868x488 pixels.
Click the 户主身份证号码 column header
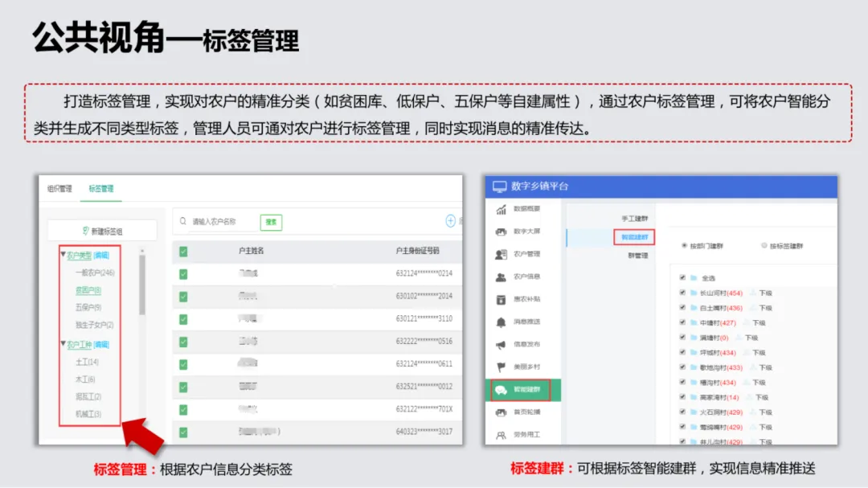(x=417, y=251)
